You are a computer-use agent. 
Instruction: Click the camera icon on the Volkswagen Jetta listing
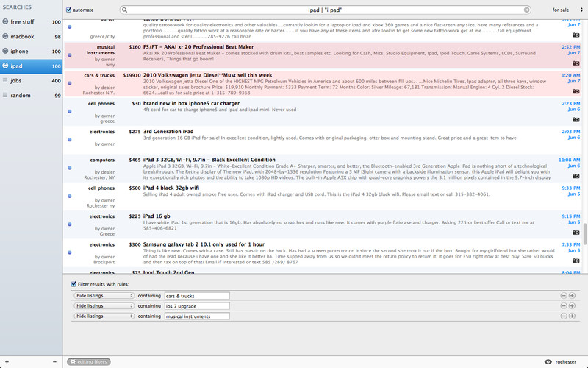point(576,91)
